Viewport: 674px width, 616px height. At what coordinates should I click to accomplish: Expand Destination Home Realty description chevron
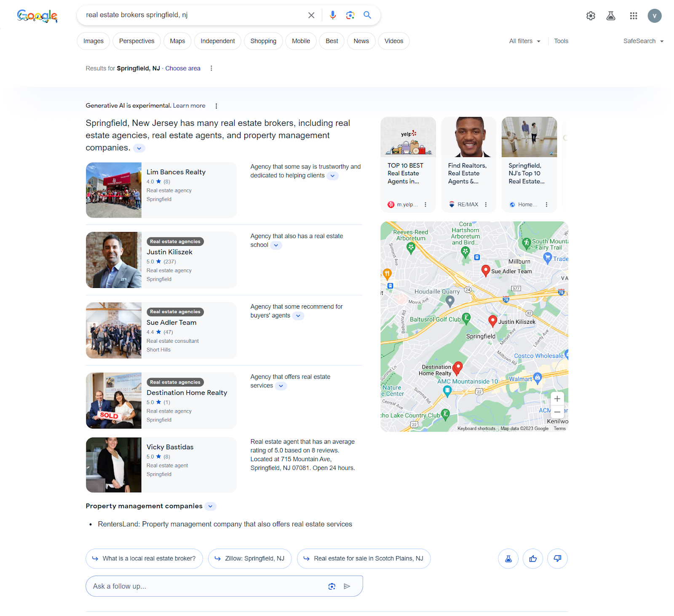pos(281,386)
